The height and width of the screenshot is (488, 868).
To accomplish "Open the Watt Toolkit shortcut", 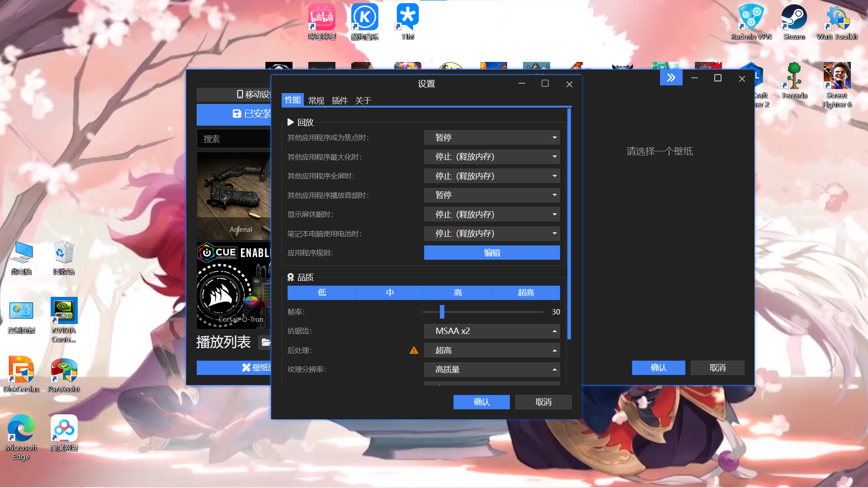I will 837,22.
